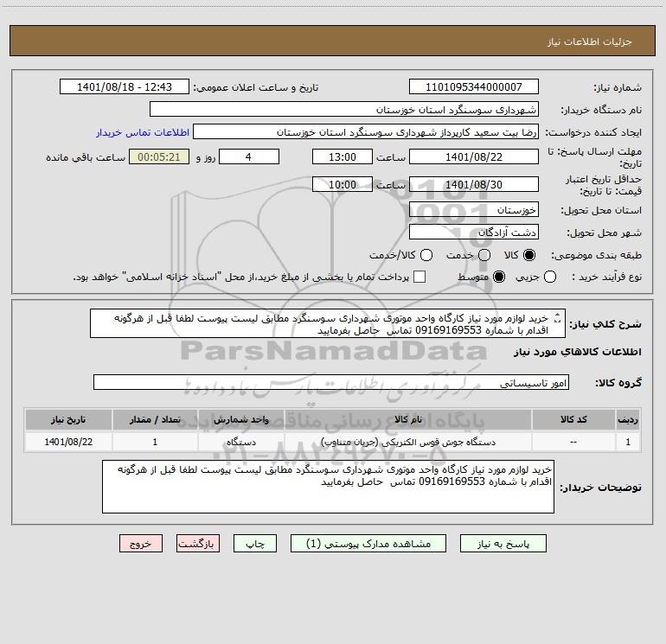Screen dimensions: 666x644
Task: Click the request creator رضا بیت سعید field
Action: 366,131
